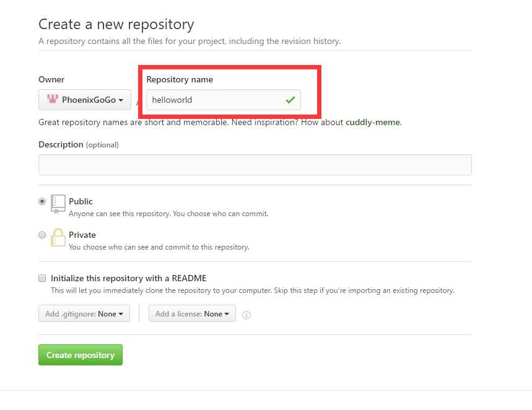Enable Initialize this repository with a README
The image size is (532, 410).
(x=42, y=278)
